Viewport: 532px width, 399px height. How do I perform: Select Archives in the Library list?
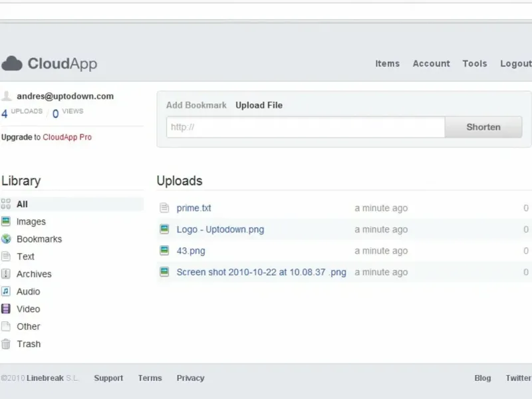click(x=34, y=274)
